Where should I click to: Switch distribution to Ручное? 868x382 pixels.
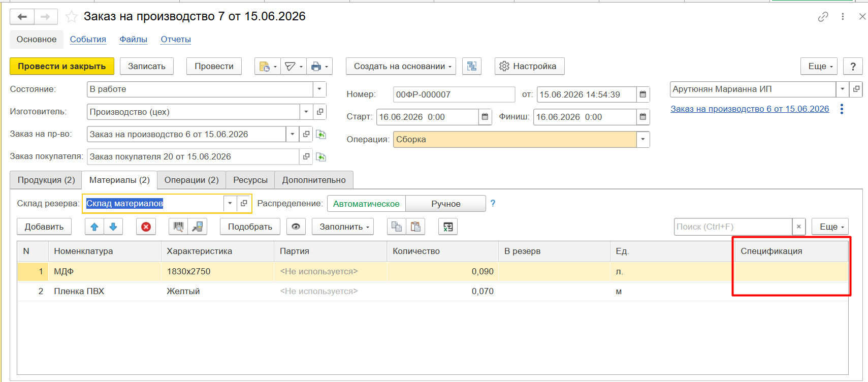coord(445,204)
